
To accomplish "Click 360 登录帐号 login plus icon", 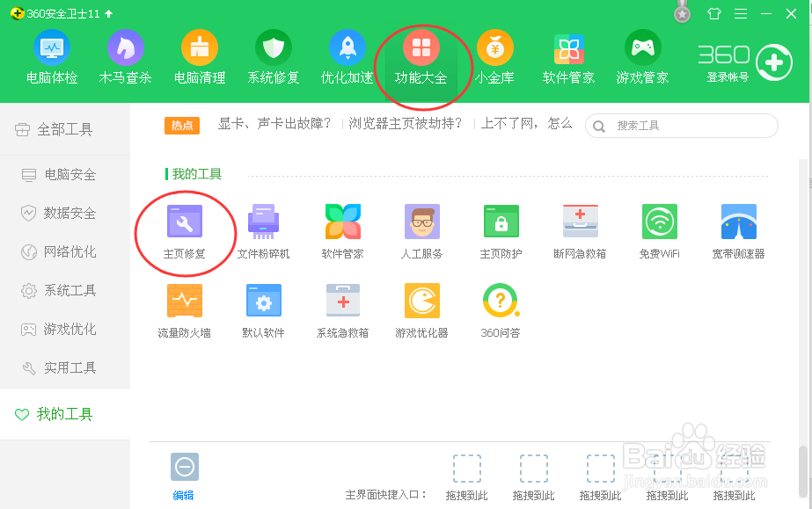I will (x=773, y=62).
